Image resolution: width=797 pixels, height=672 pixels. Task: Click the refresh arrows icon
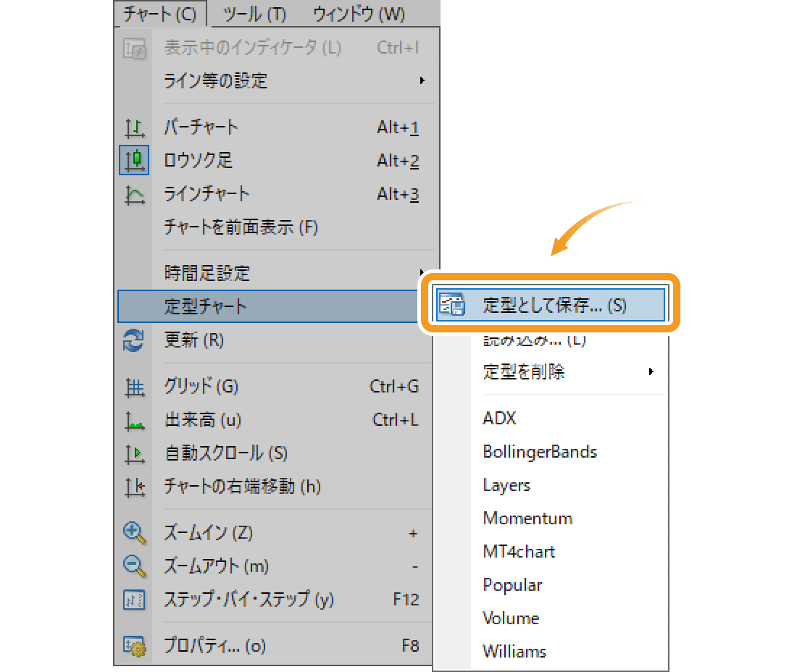134,340
